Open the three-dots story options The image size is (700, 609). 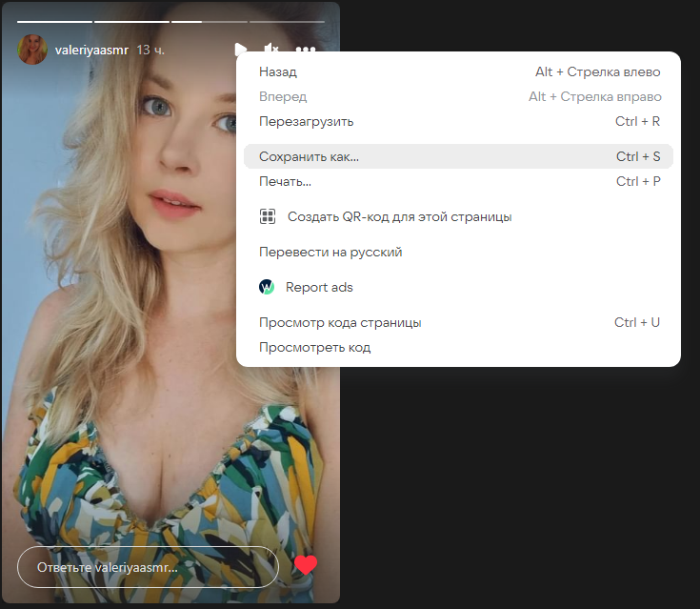[306, 49]
